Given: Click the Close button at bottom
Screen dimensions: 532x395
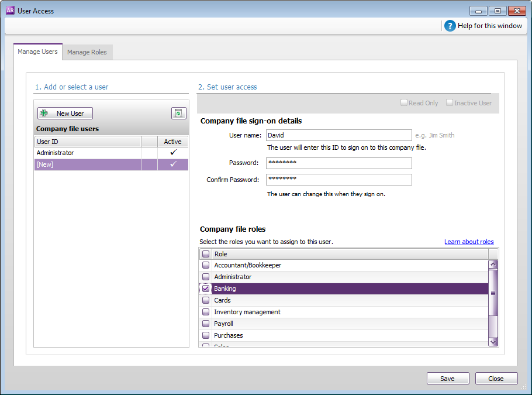Looking at the screenshot, I should pos(496,379).
